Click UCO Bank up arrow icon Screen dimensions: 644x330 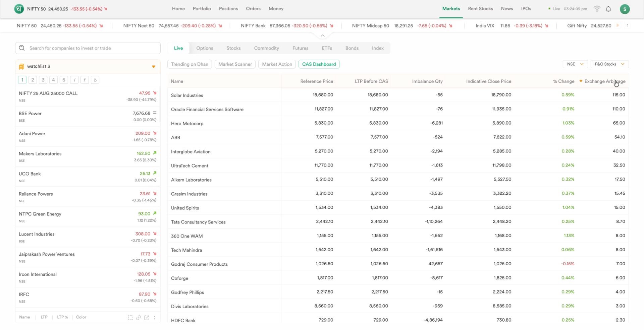[155, 173]
